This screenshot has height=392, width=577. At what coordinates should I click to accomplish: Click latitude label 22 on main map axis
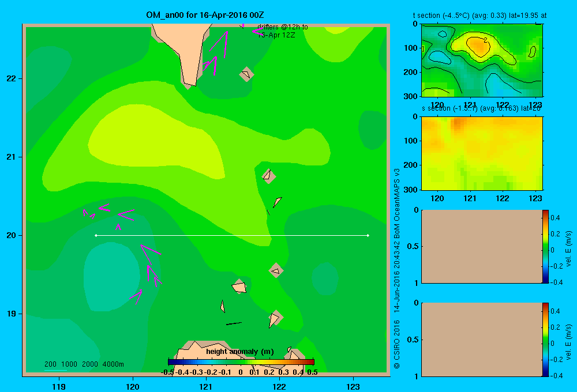click(x=12, y=78)
